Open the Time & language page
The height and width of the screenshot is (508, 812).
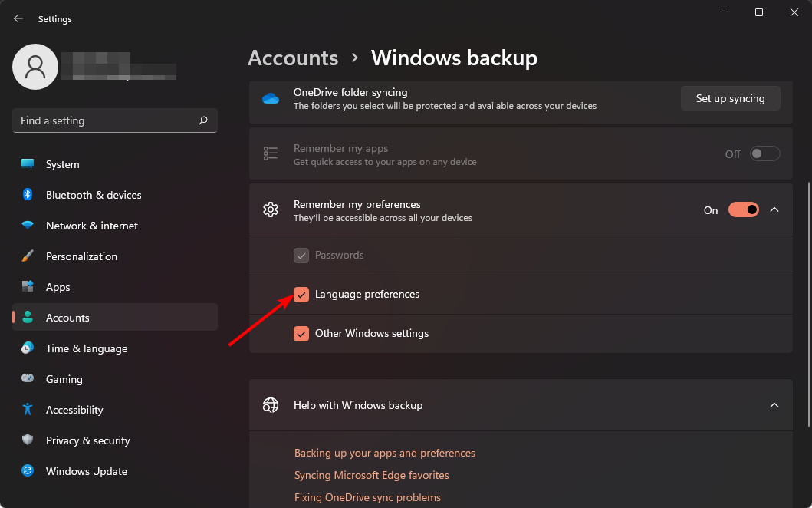click(x=86, y=348)
